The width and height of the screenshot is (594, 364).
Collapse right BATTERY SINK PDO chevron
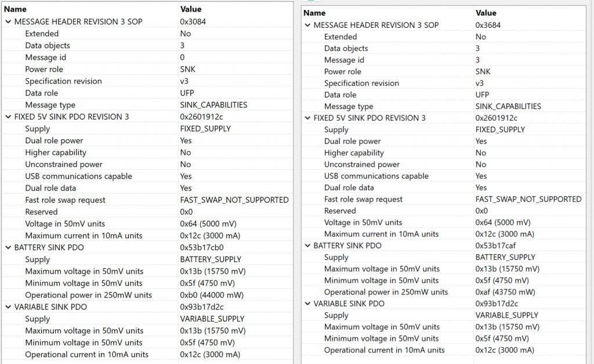[307, 246]
